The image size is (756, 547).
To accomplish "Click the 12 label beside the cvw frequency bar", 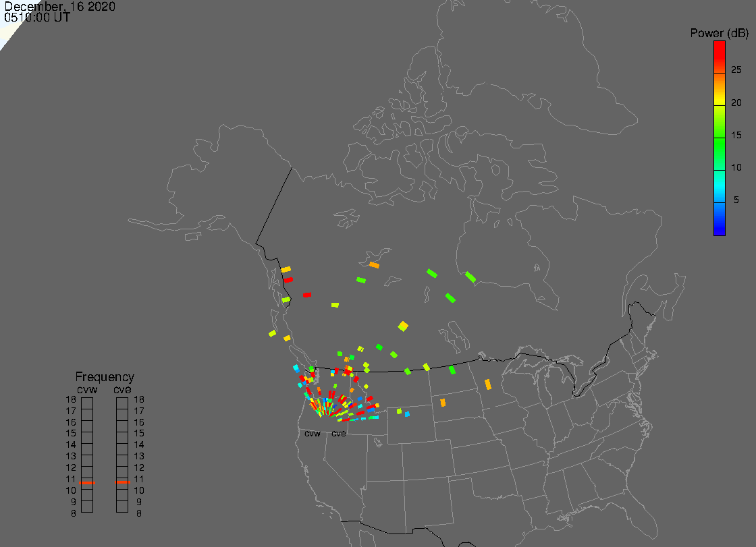I will coord(71,467).
